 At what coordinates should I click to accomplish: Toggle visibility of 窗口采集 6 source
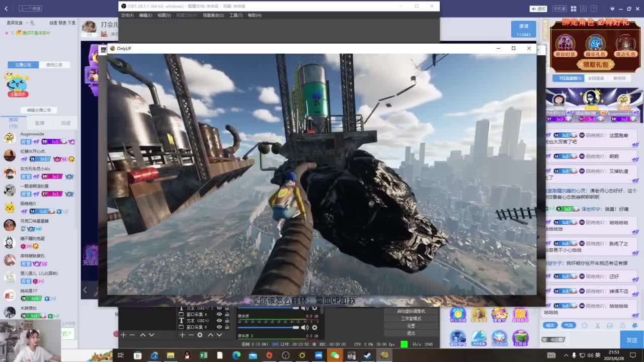[219, 327]
